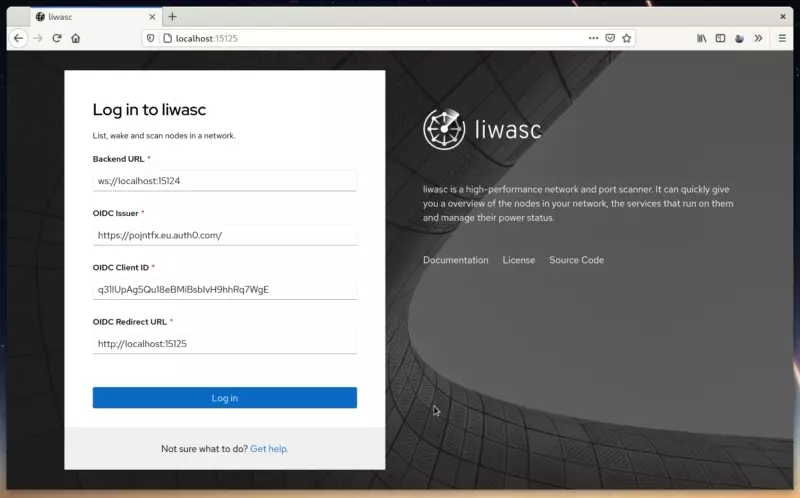The width and height of the screenshot is (800, 498).
Task: Close the browser window
Action: click(x=783, y=17)
